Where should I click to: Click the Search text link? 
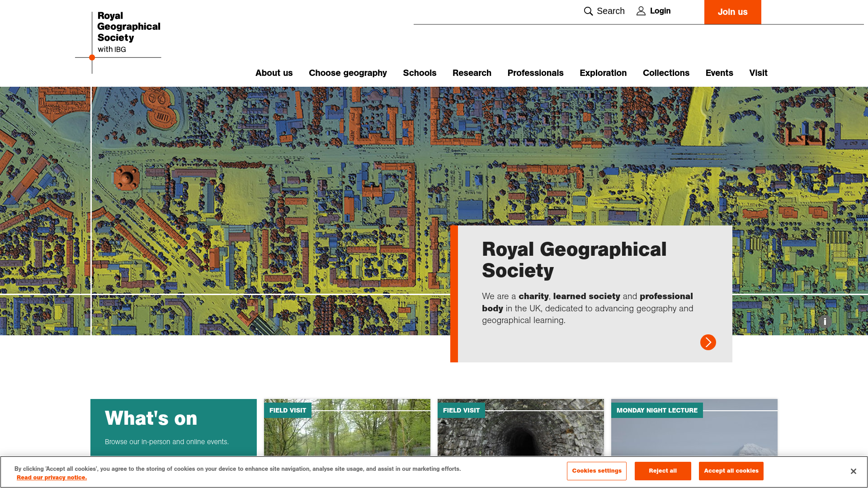[x=610, y=11]
